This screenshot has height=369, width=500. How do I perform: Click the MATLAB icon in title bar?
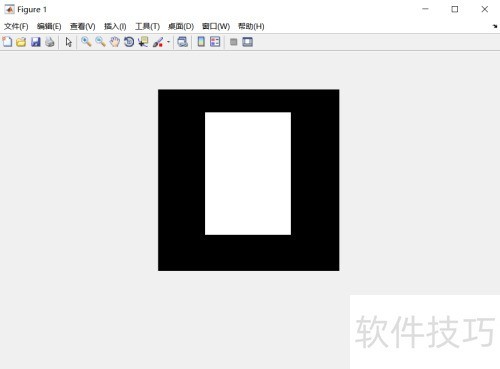[x=9, y=9]
